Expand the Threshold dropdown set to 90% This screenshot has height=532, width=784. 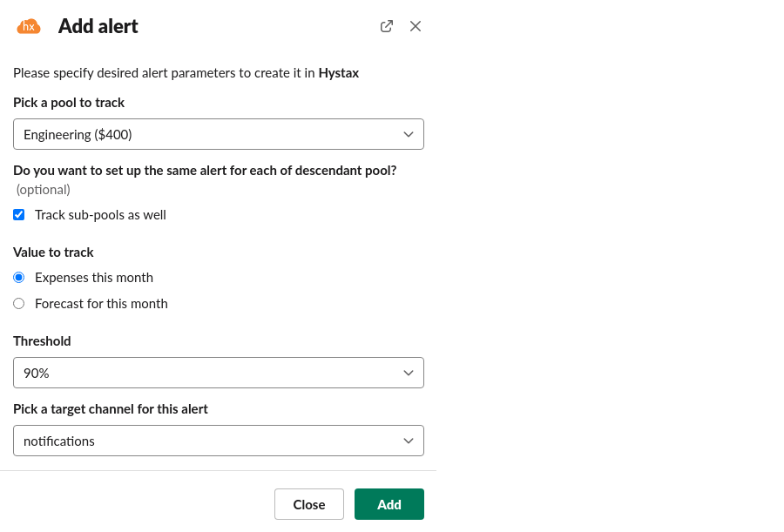pyautogui.click(x=209, y=373)
